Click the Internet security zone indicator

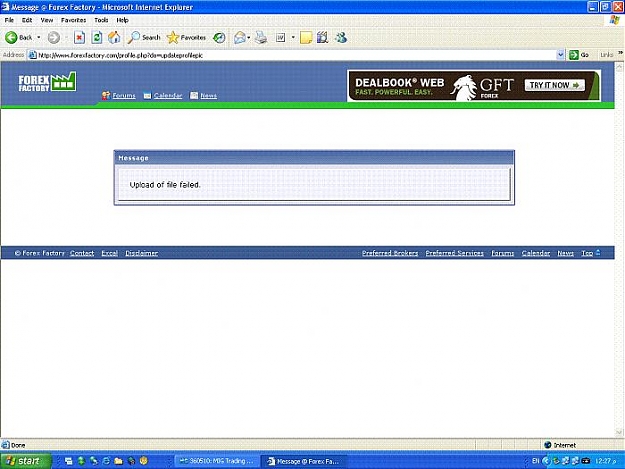tap(560, 445)
